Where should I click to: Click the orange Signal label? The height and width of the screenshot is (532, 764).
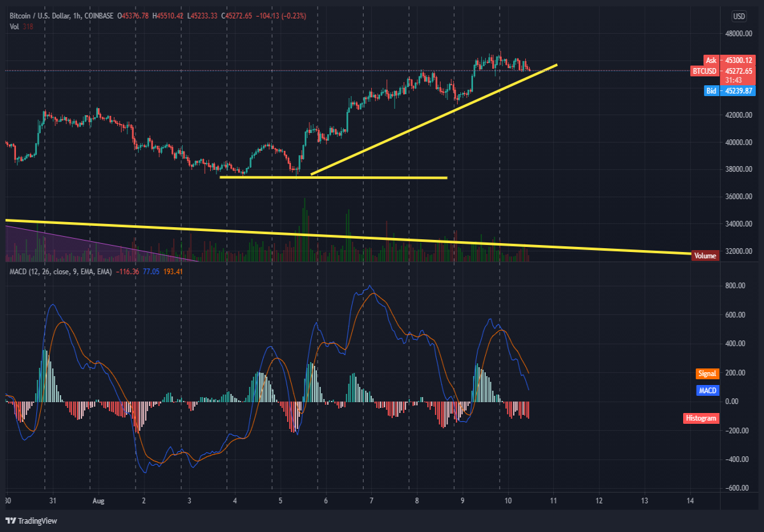pyautogui.click(x=707, y=374)
